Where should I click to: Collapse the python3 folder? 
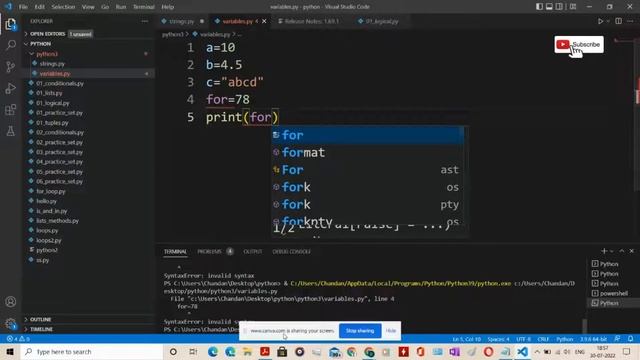click(x=47, y=54)
